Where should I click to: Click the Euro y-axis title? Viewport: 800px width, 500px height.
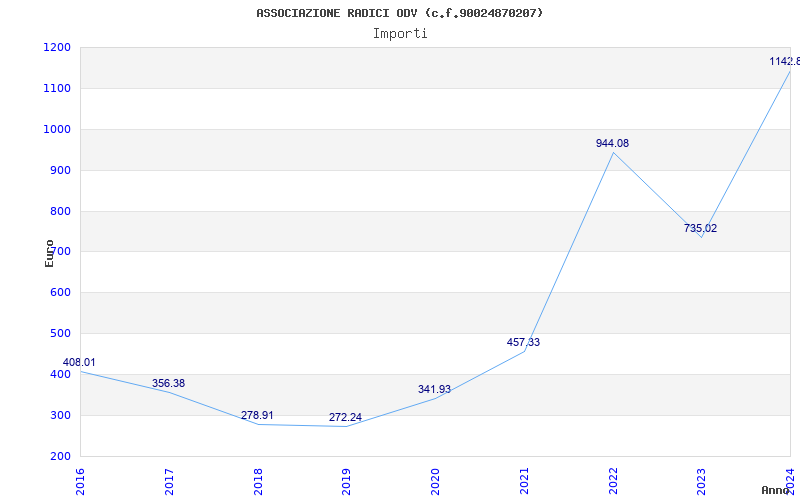point(49,254)
